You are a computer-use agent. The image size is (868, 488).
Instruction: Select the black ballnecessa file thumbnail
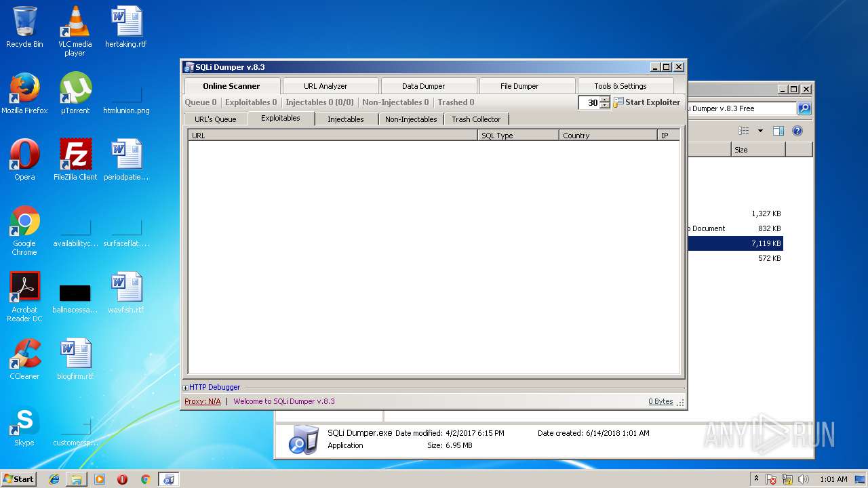pyautogui.click(x=75, y=293)
